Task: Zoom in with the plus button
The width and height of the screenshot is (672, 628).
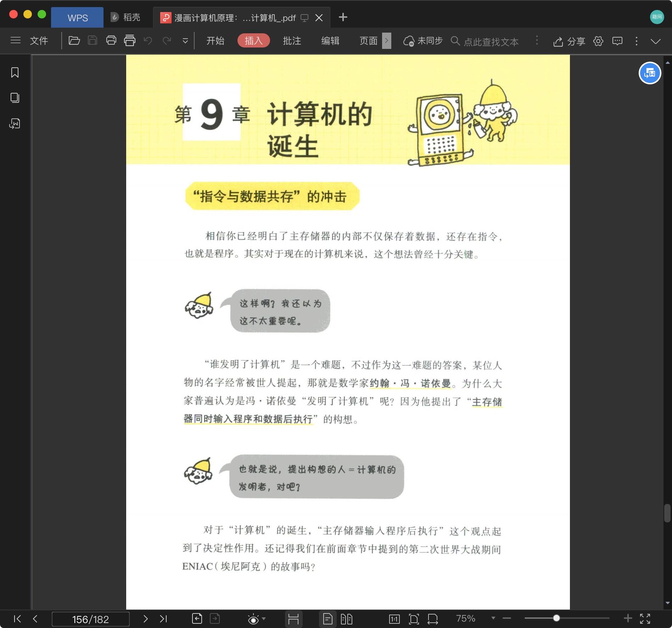Action: [x=628, y=618]
